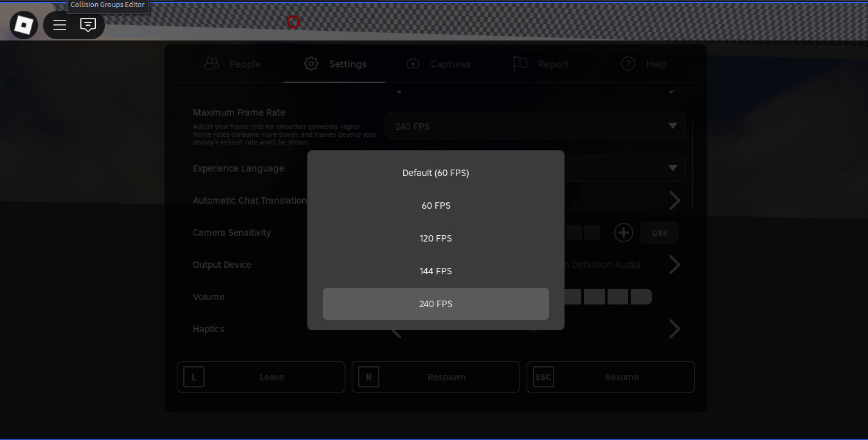Switch to the People tab
868x440 pixels.
tap(233, 64)
